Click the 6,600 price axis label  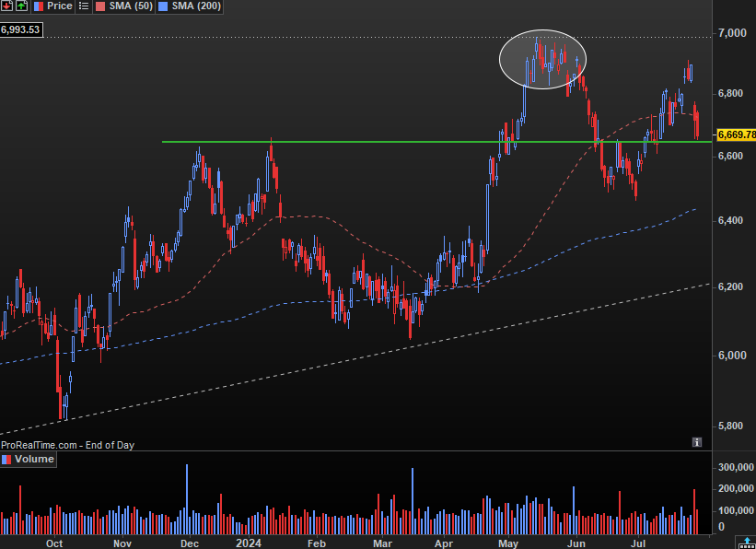click(730, 156)
